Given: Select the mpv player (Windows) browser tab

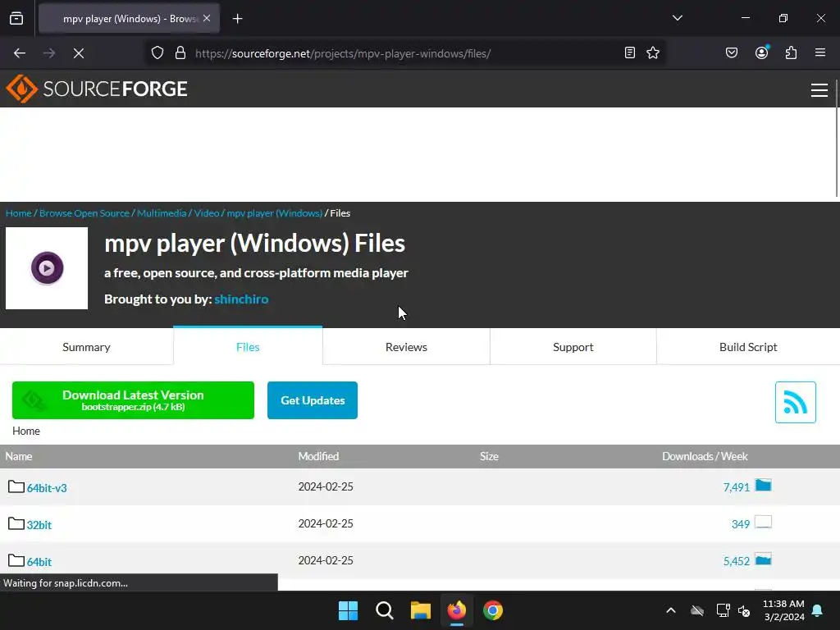Looking at the screenshot, I should [x=129, y=19].
